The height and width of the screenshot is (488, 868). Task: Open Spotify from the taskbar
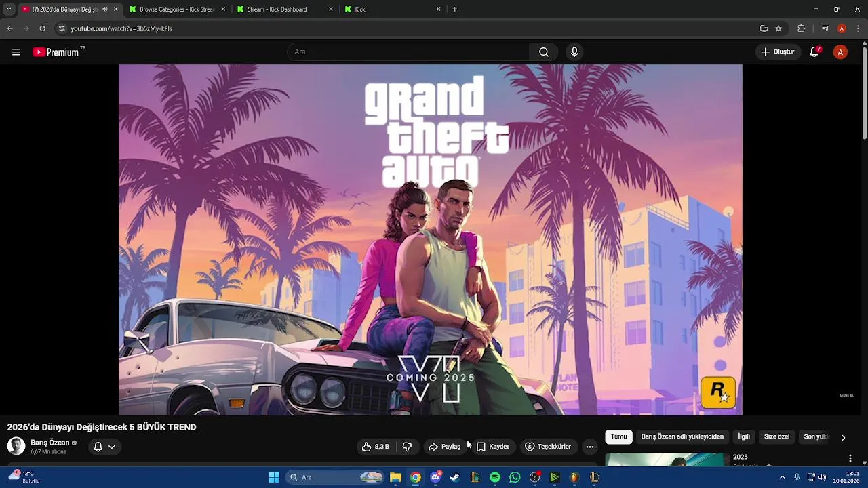click(x=495, y=477)
